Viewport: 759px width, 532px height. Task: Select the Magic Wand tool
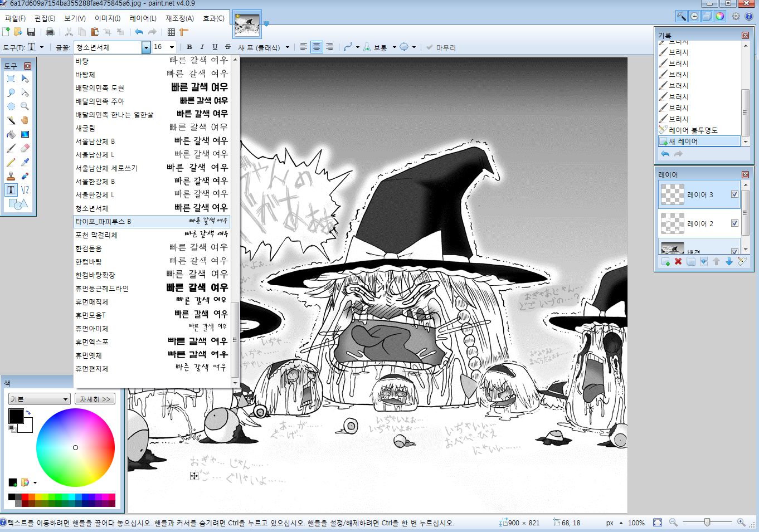[x=11, y=120]
